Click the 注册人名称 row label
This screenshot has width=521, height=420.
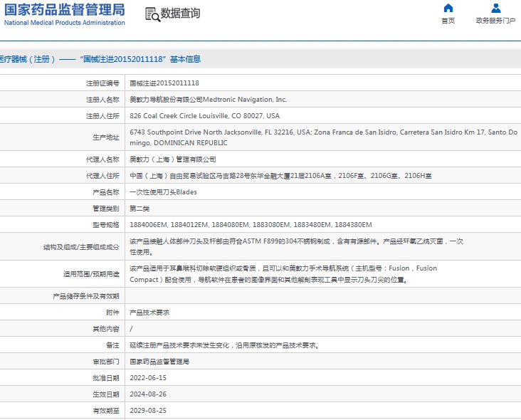102,100
